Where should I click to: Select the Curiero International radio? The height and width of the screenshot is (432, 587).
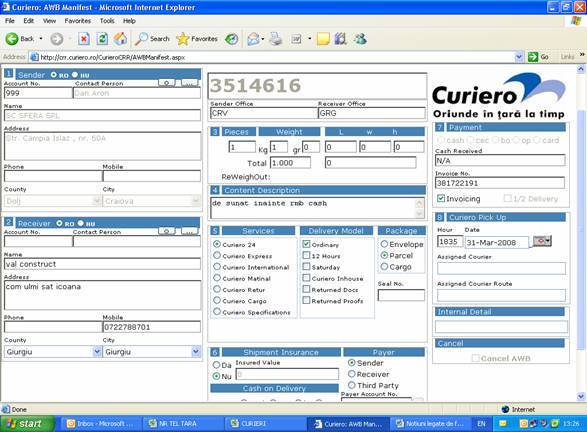click(217, 267)
